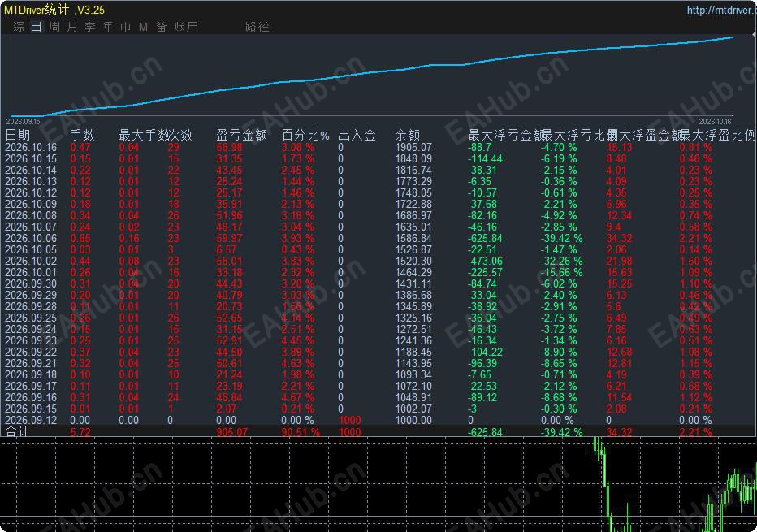Select the 2026.10.06 row date
The width and height of the screenshot is (757, 532).
click(x=31, y=239)
